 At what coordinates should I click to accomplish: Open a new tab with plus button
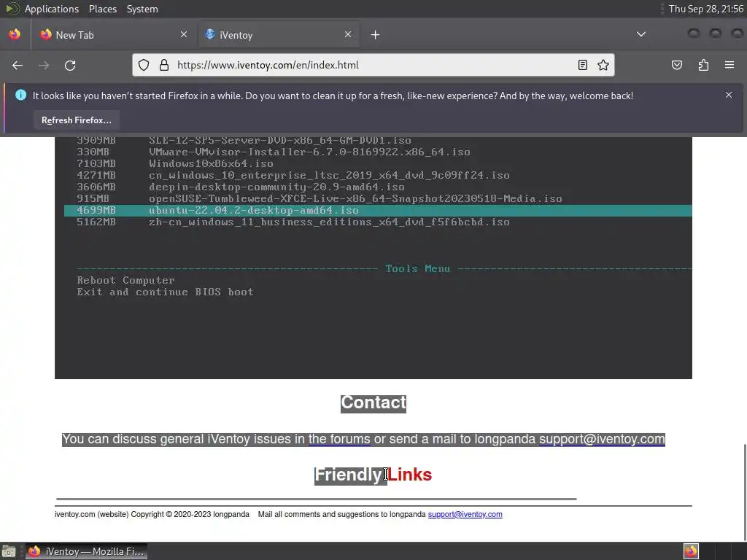(x=375, y=35)
